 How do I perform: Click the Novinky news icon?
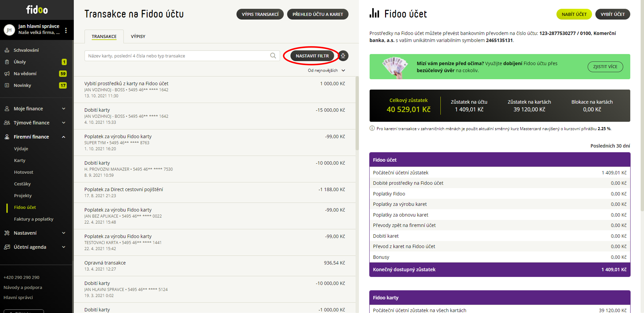click(x=7, y=85)
